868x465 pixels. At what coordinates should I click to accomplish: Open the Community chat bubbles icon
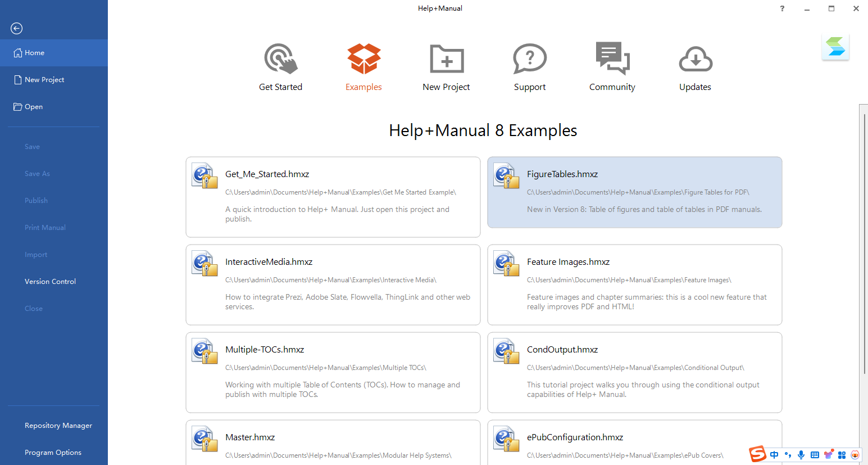[612, 58]
